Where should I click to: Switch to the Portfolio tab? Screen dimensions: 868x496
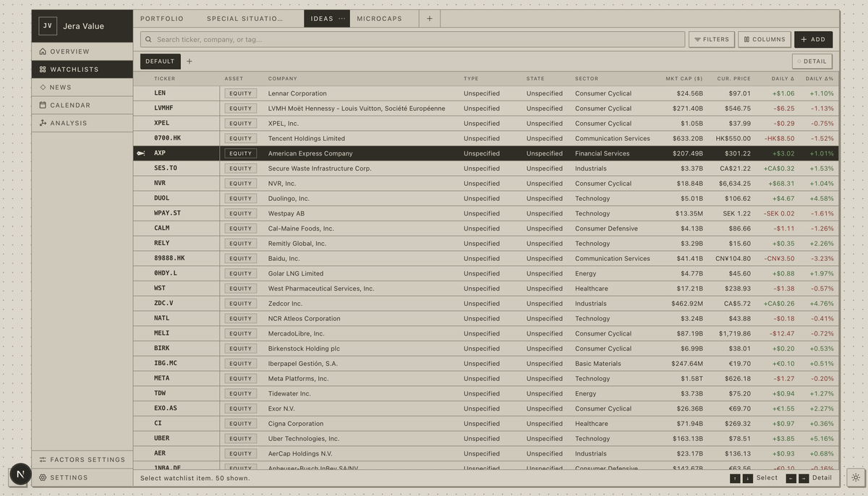coord(162,19)
